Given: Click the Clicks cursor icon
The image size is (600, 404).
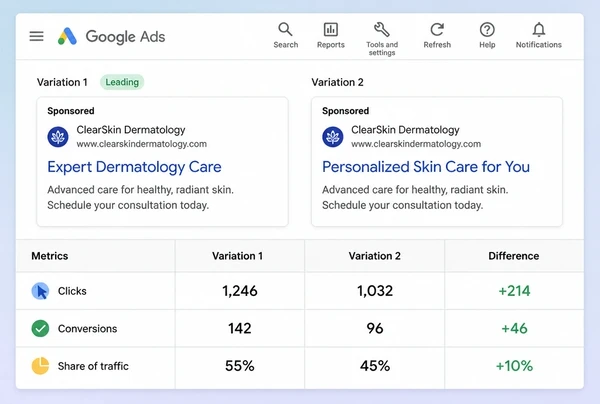Looking at the screenshot, I should tap(40, 291).
